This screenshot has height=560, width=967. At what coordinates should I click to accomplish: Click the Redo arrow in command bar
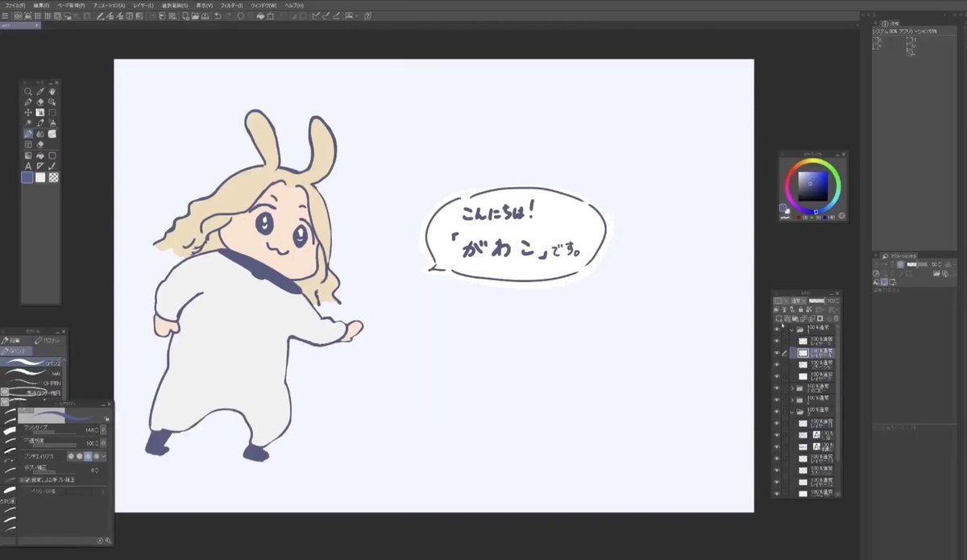(x=230, y=15)
